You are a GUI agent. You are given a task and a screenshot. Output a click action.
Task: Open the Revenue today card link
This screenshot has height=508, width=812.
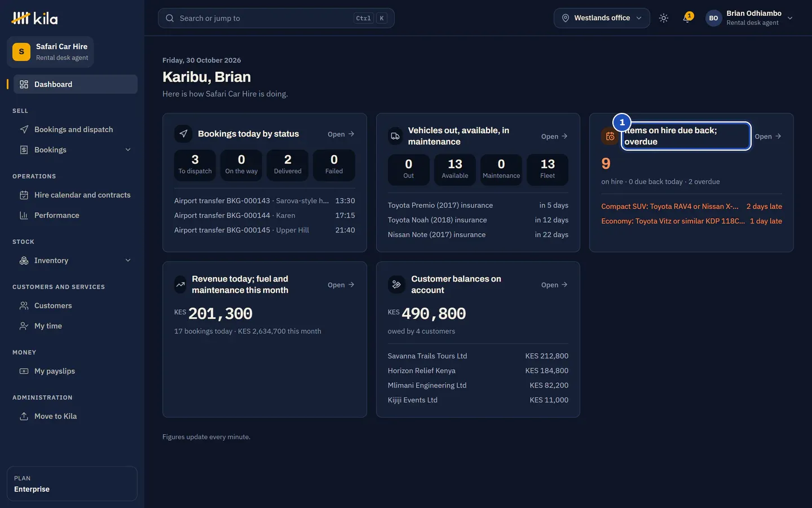tap(341, 284)
